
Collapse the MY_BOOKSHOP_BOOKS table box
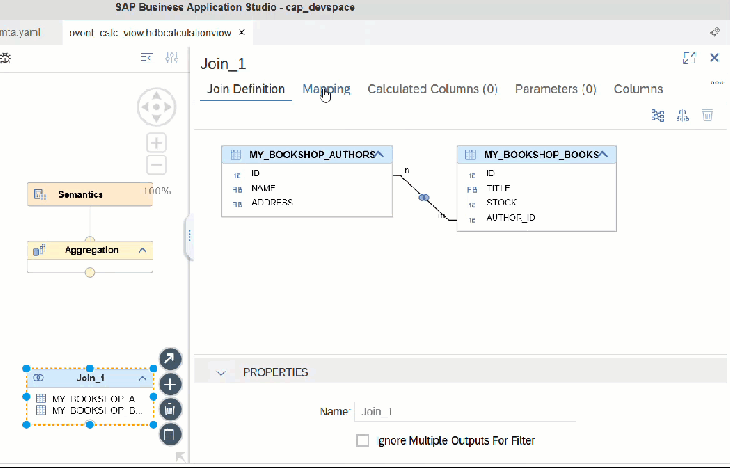tap(603, 154)
